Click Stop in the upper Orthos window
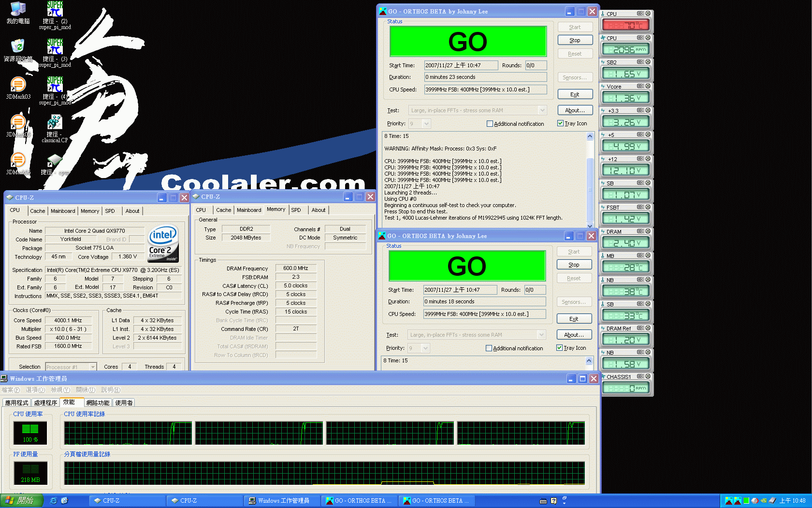Image resolution: width=812 pixels, height=508 pixels. (575, 40)
